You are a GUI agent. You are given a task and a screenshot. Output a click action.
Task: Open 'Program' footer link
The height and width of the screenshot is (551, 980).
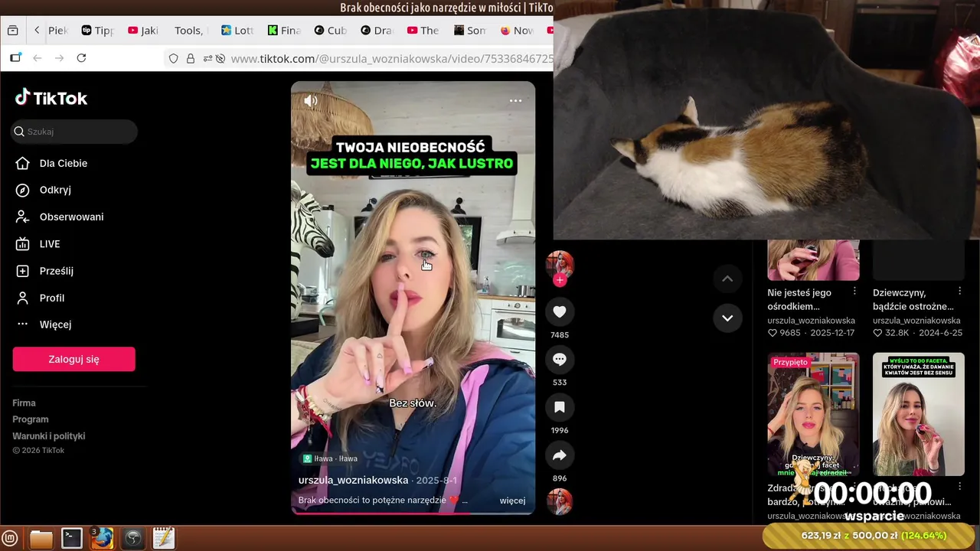[31, 419]
